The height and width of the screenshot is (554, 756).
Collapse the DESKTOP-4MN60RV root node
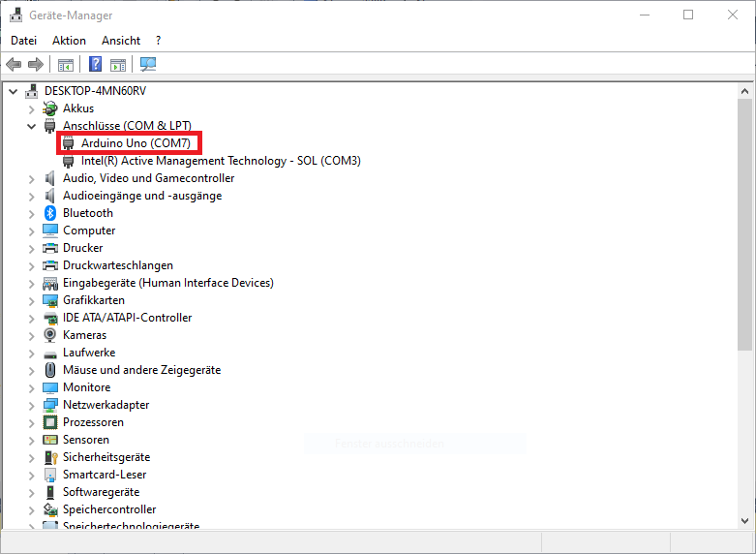(13, 91)
